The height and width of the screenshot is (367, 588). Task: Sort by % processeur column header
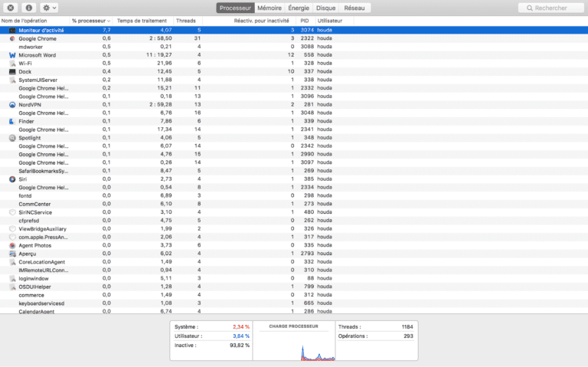click(x=90, y=20)
